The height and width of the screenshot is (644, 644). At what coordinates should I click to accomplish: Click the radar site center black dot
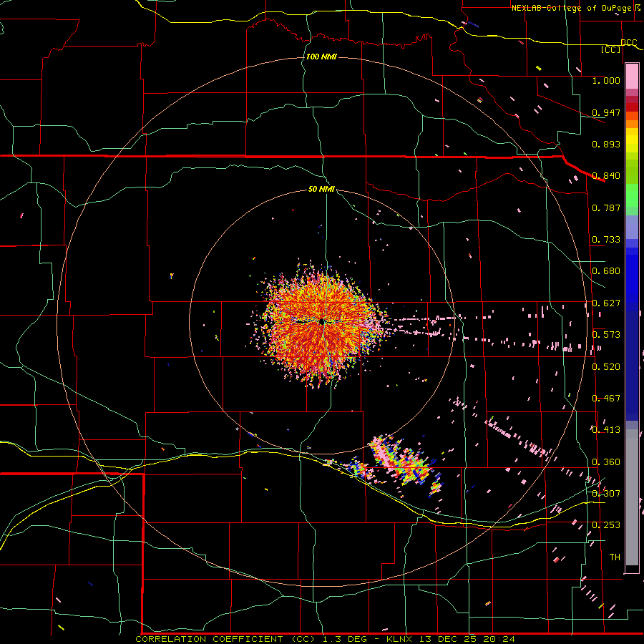point(322,321)
